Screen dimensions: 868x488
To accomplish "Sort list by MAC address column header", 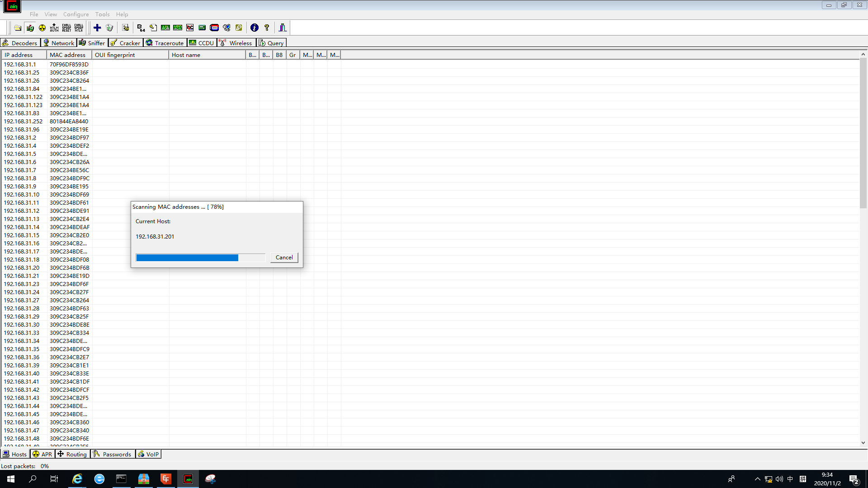I will (x=68, y=55).
